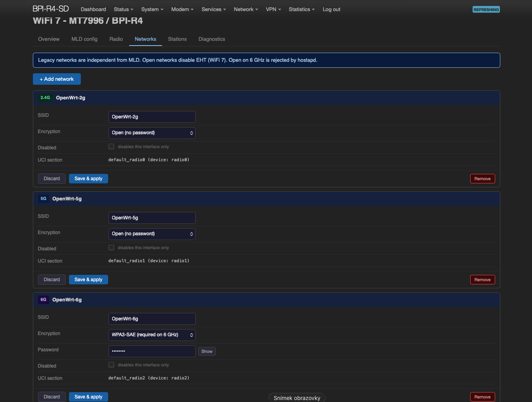This screenshot has width=532, height=402.
Task: Show the 6 GHz password
Action: tap(207, 351)
